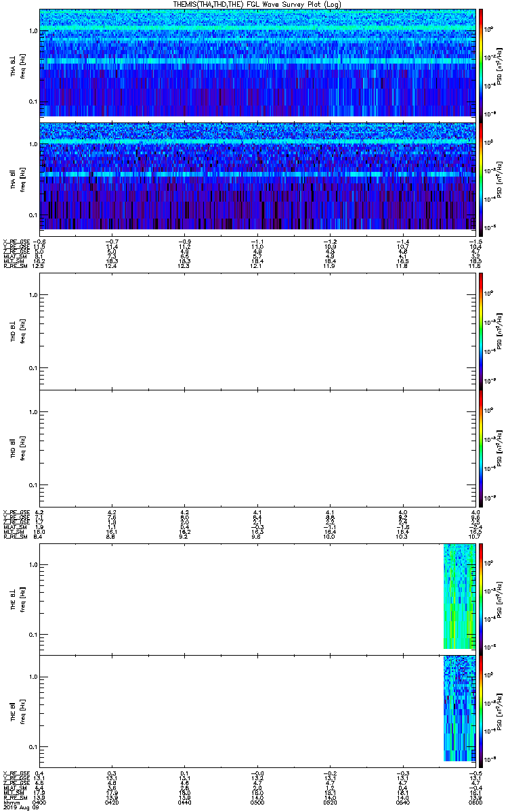
Task: Click the PSD [nT²/Hz] label of THD B-perpendicular panel
Action: coord(499,331)
